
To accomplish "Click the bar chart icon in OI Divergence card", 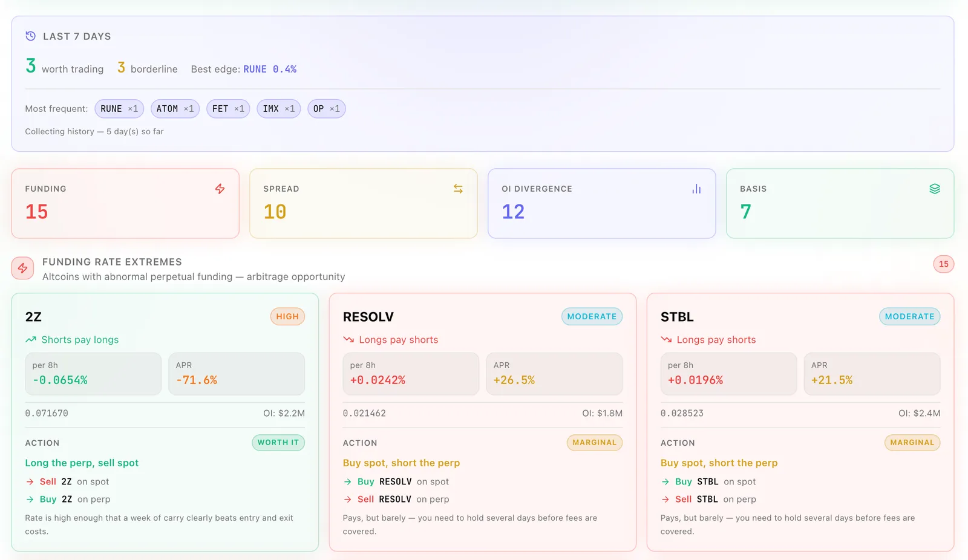I will click(696, 189).
